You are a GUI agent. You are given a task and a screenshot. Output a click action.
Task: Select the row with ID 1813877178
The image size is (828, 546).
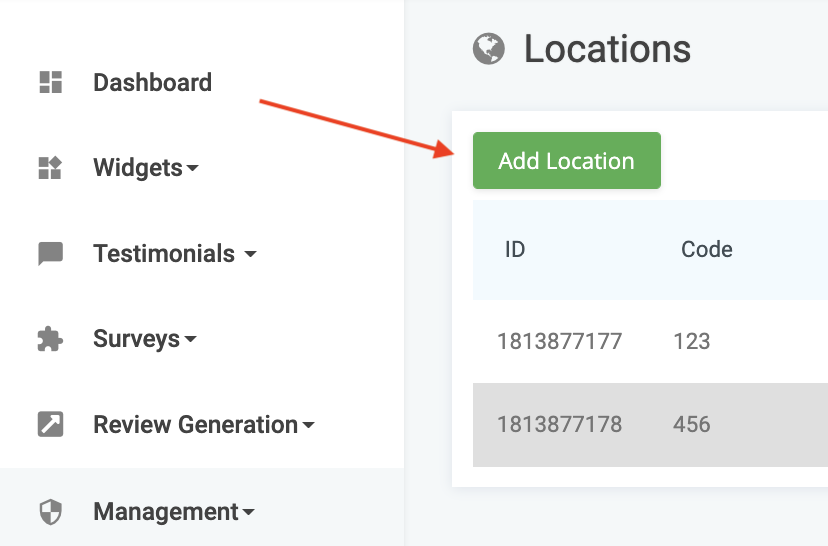click(651, 425)
